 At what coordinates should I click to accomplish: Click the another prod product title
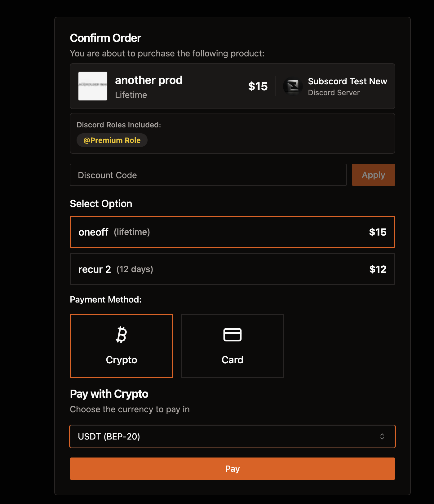tap(149, 80)
